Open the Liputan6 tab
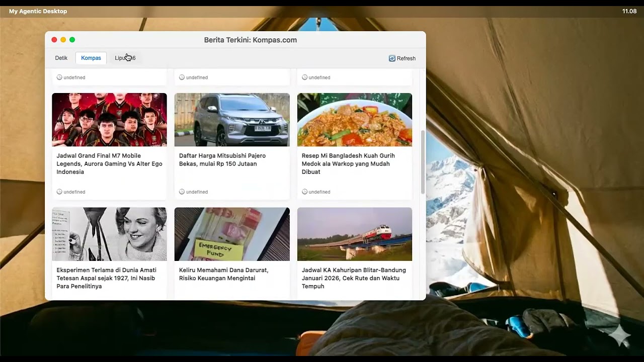The image size is (644, 362). click(x=125, y=58)
